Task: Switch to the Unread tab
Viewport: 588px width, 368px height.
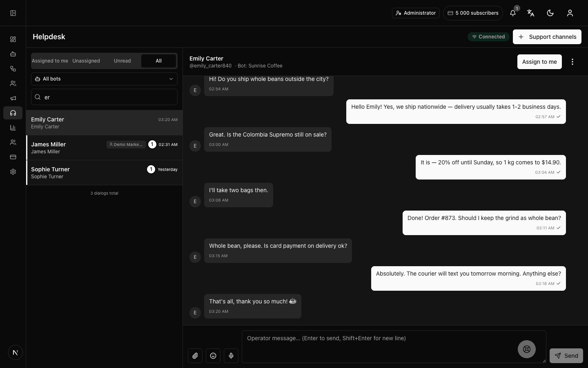Action: click(x=122, y=61)
